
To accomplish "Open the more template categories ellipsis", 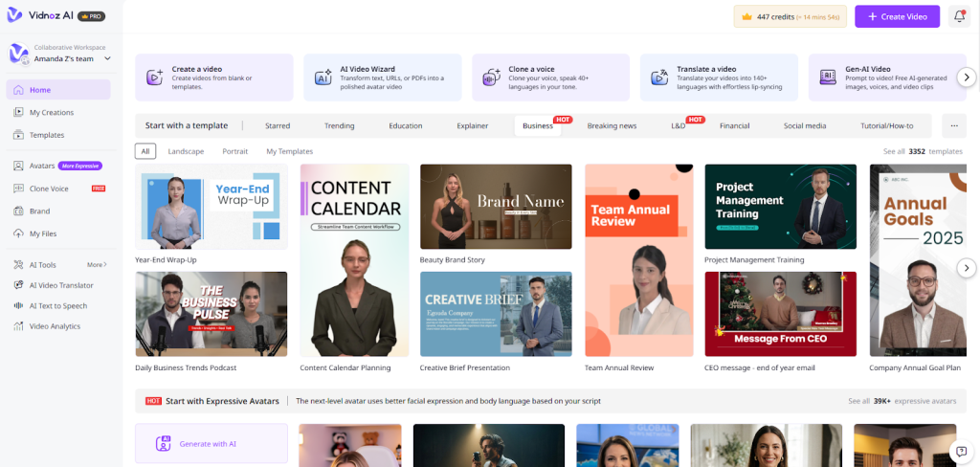I will [953, 125].
